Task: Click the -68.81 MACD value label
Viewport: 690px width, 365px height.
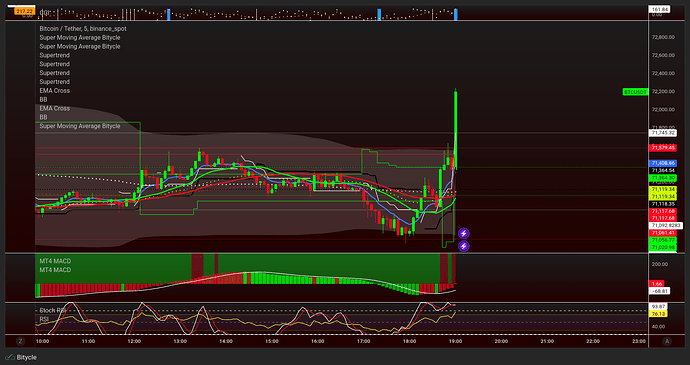Action: [x=660, y=291]
